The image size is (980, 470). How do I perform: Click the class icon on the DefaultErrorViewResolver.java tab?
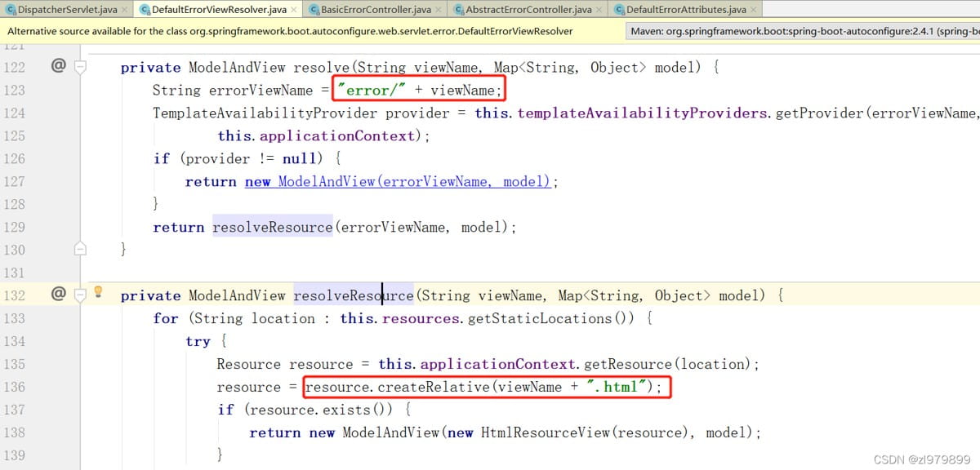point(145,10)
